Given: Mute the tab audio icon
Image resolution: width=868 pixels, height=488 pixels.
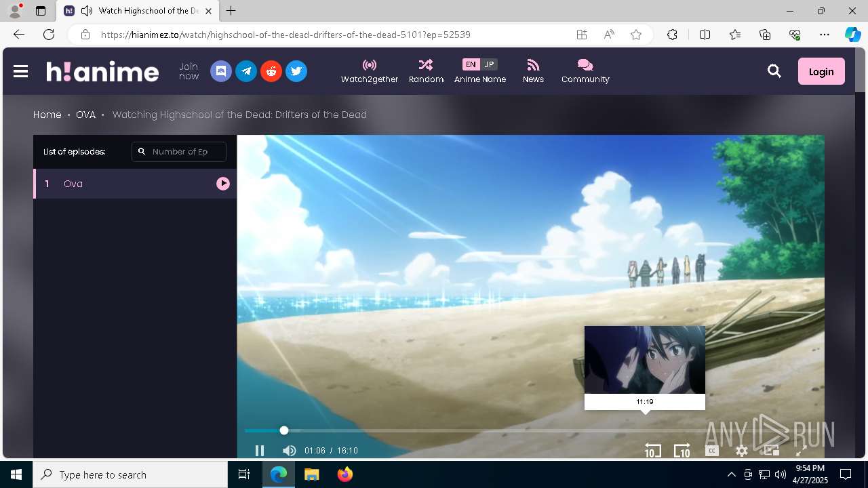Looking at the screenshot, I should coord(86,11).
